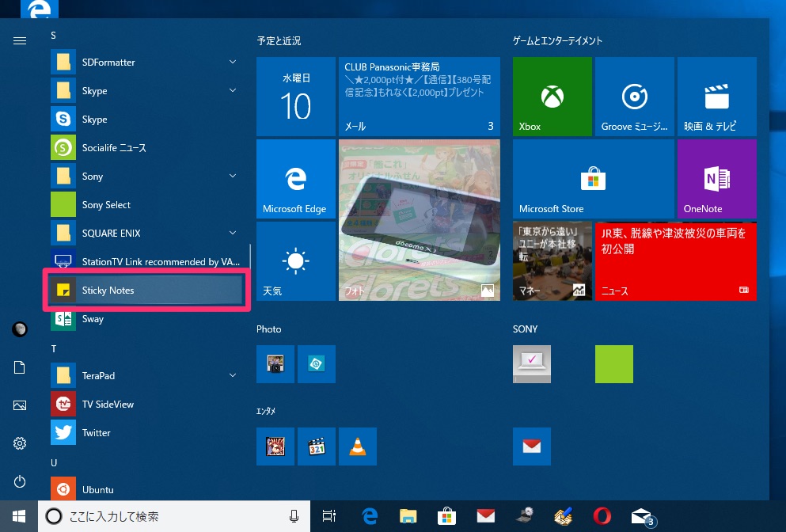The image size is (786, 532).
Task: Open Socialife ニュース app
Action: pos(147,148)
